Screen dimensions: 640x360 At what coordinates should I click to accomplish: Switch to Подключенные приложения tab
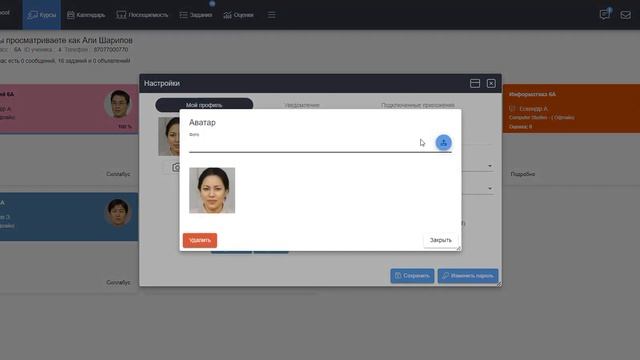pos(418,105)
